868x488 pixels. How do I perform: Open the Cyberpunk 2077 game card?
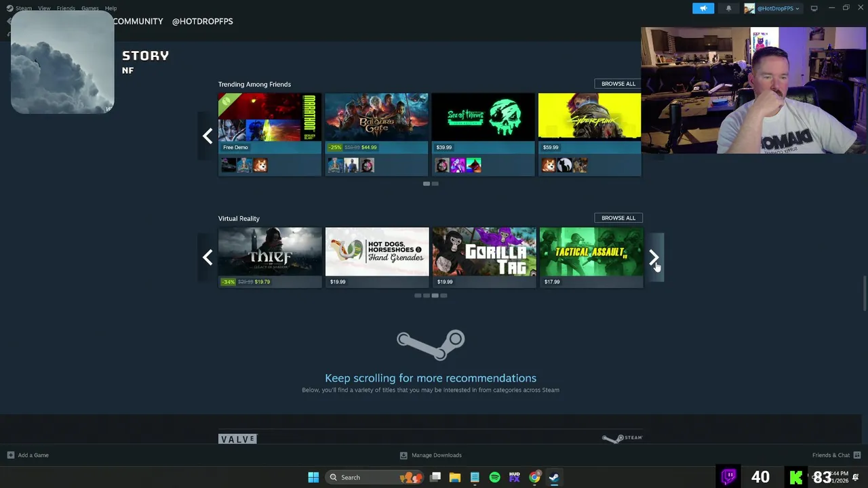589,134
